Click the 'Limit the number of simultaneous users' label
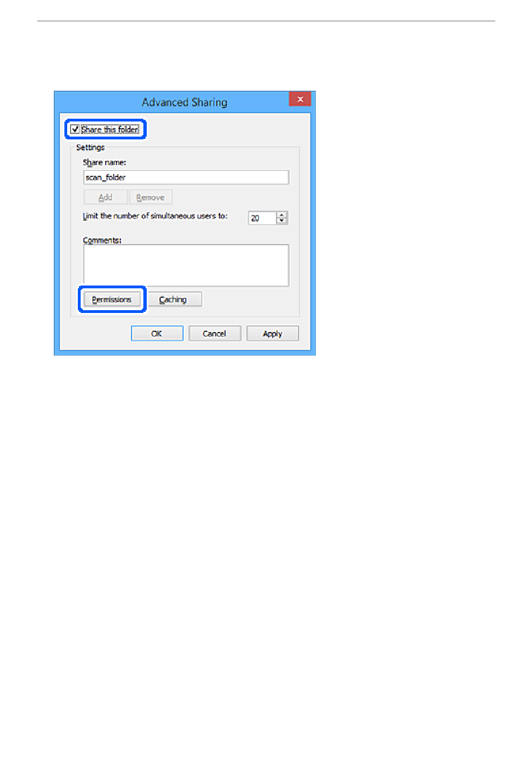The height and width of the screenshot is (767, 532). (x=155, y=216)
